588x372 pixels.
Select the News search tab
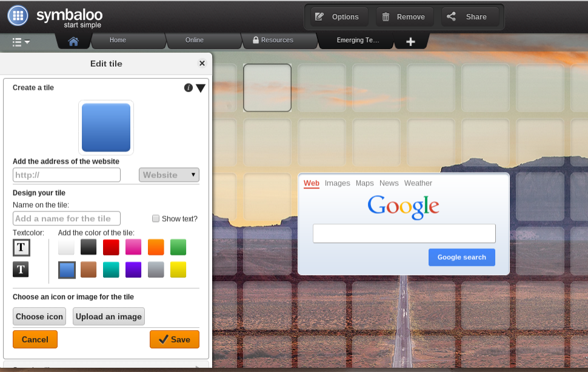pos(389,183)
